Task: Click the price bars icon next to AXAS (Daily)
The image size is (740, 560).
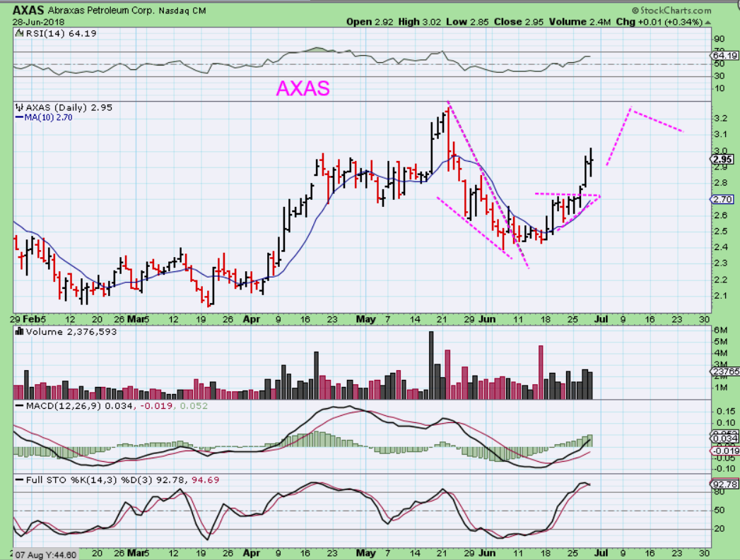Action: (x=19, y=107)
